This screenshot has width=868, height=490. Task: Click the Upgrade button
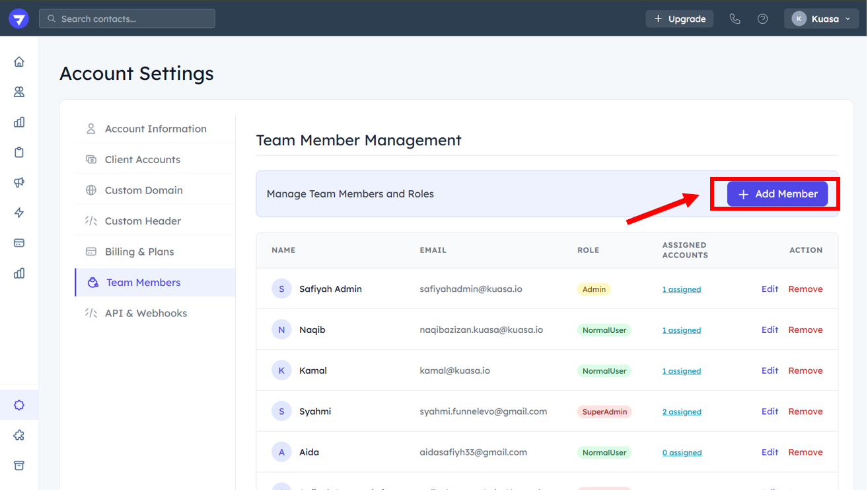click(x=679, y=19)
